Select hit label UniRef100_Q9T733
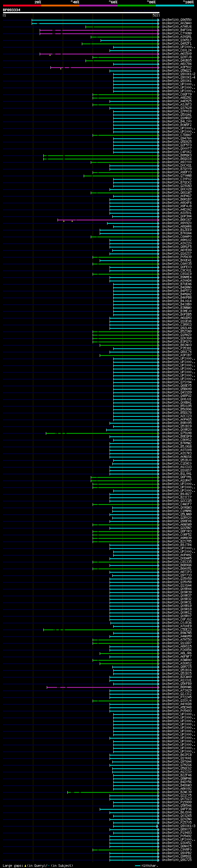Screen dimensions: 197x868 pyautogui.click(x=176, y=575)
